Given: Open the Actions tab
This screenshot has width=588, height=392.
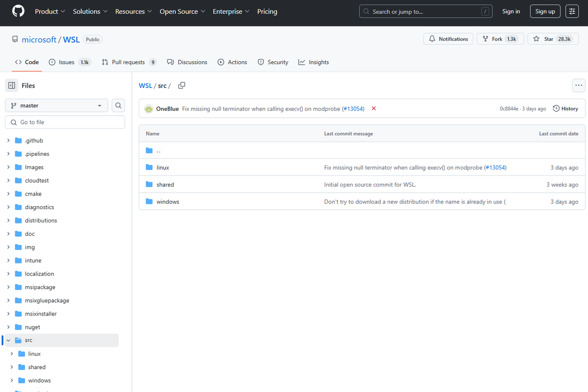Looking at the screenshot, I should coord(232,62).
